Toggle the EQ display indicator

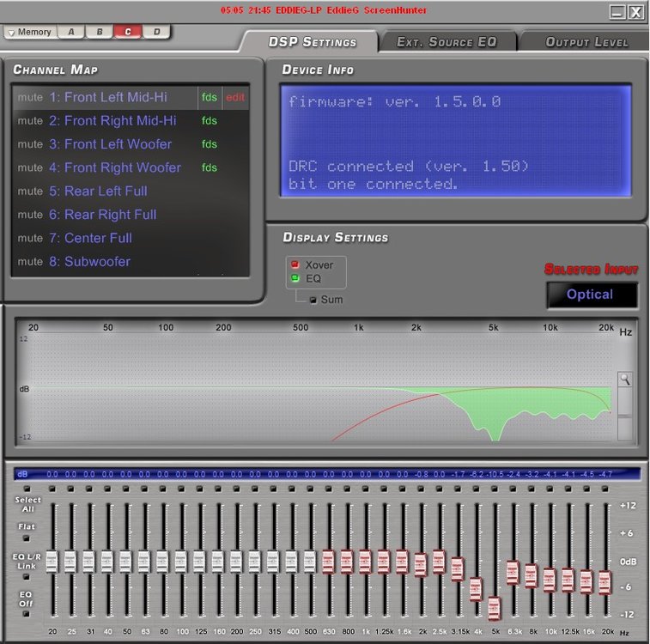(295, 278)
